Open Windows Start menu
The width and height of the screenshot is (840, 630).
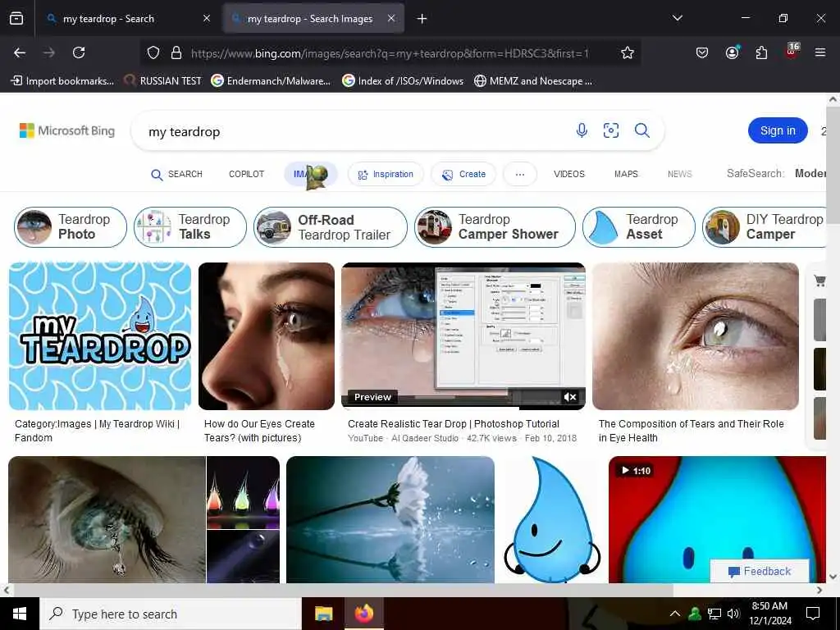20,614
